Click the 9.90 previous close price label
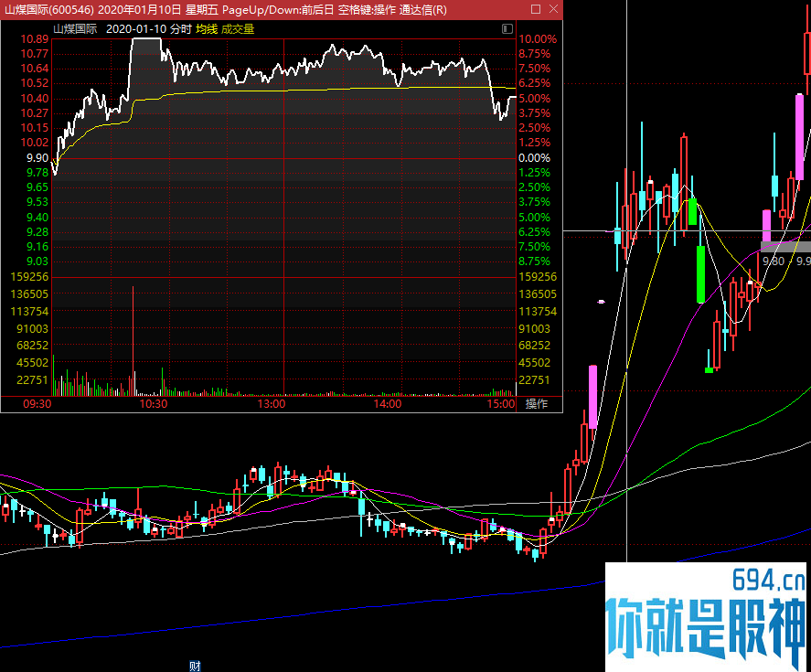This screenshot has height=672, width=811. tap(37, 158)
